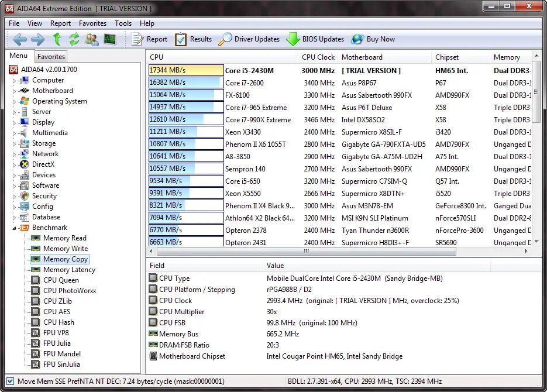Select the Database tree icon
The height and width of the screenshot is (392, 547).
[25, 217]
